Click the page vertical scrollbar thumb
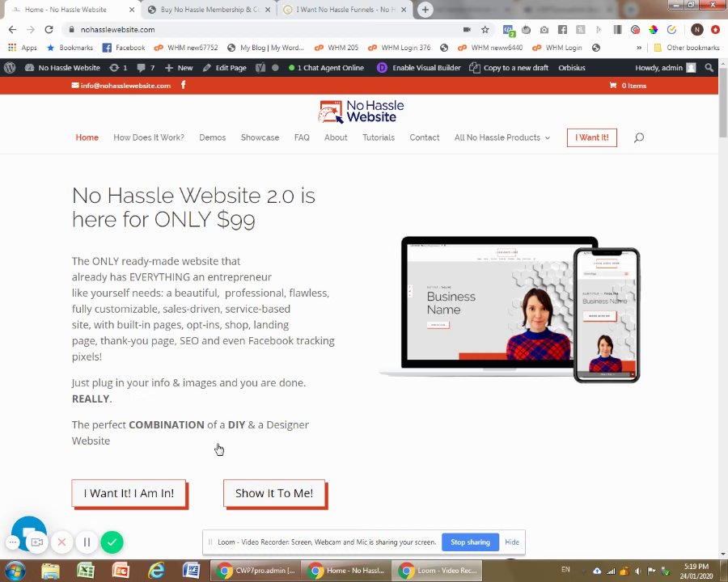Viewport: 728px width, 582px height. coord(723,103)
